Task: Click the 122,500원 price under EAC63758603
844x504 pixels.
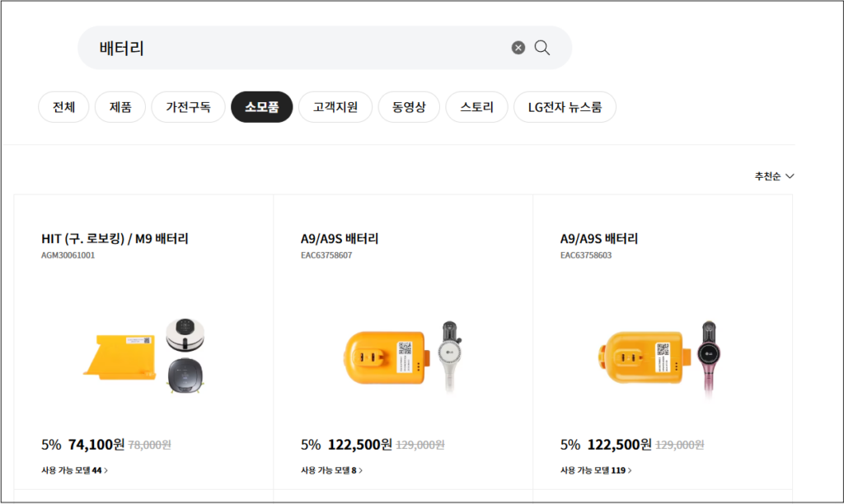Action: tap(619, 445)
